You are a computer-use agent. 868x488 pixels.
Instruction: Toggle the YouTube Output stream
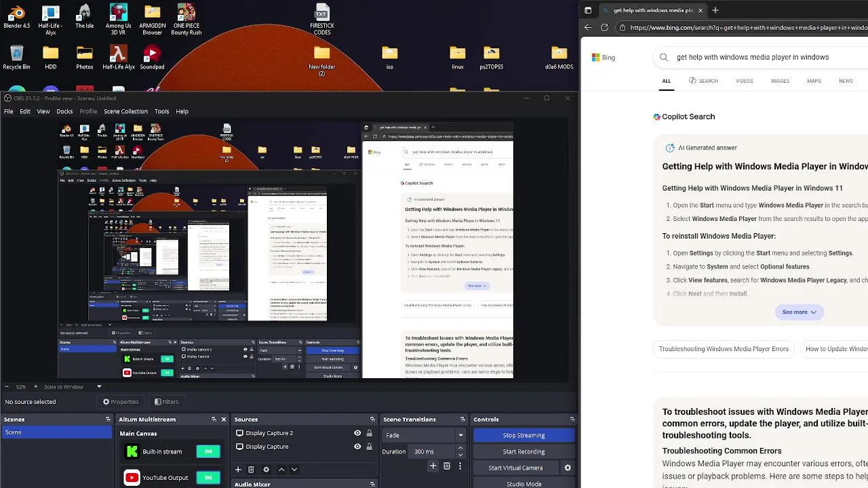[x=208, y=477]
